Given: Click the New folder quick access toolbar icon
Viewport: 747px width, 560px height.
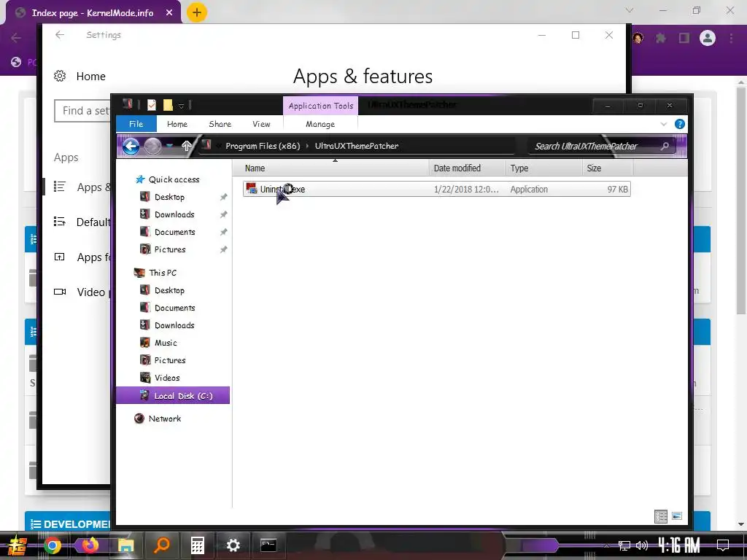Looking at the screenshot, I should point(168,105).
